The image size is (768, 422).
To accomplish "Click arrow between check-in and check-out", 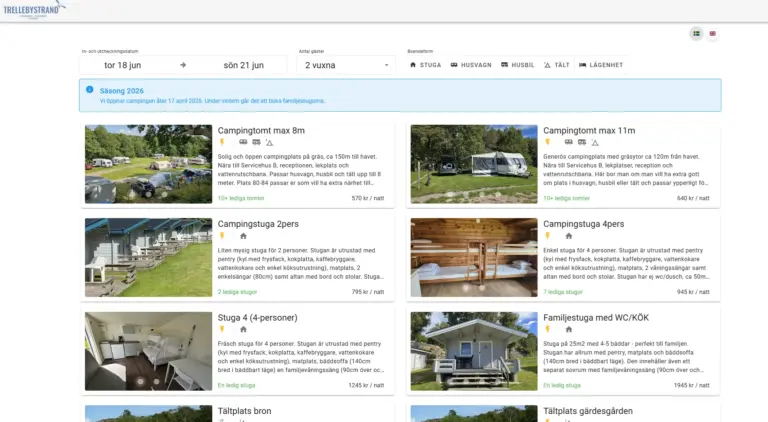I will (183, 65).
